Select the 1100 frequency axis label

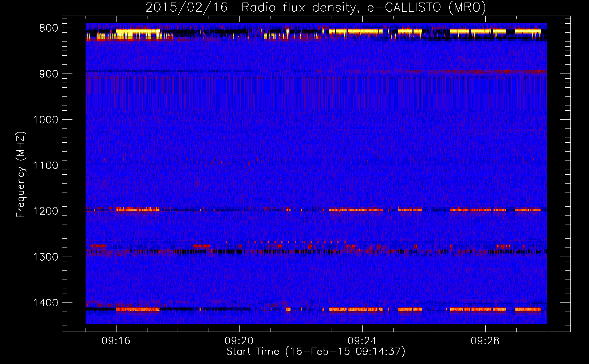click(46, 166)
